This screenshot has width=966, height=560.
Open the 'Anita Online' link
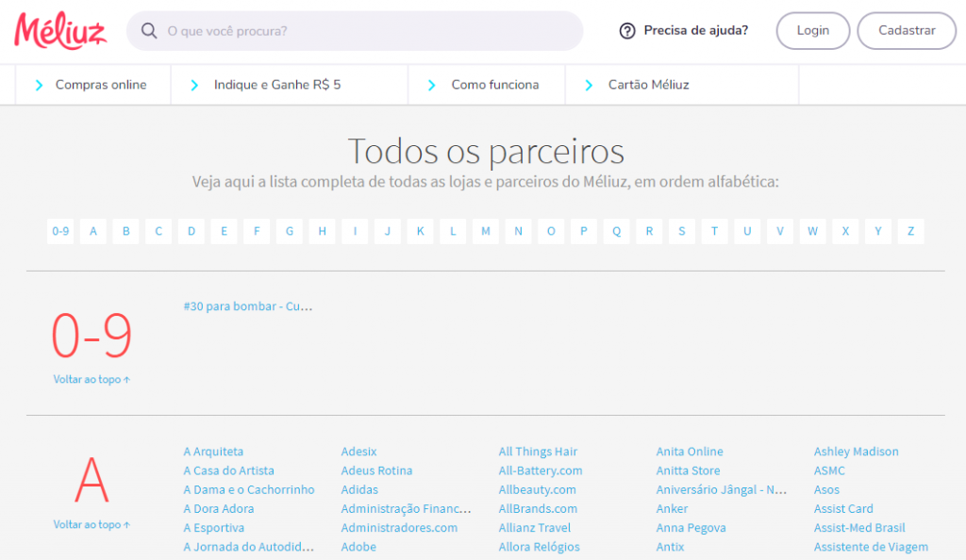coord(690,452)
